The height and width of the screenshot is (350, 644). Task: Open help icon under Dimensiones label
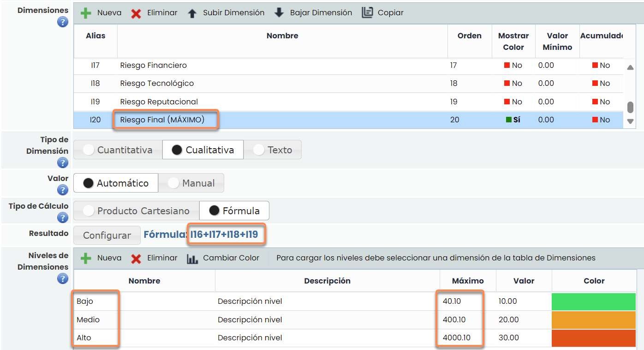pos(63,22)
